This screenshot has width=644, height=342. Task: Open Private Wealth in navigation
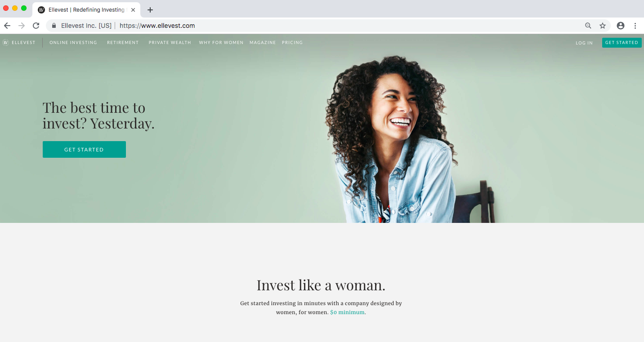(x=170, y=43)
